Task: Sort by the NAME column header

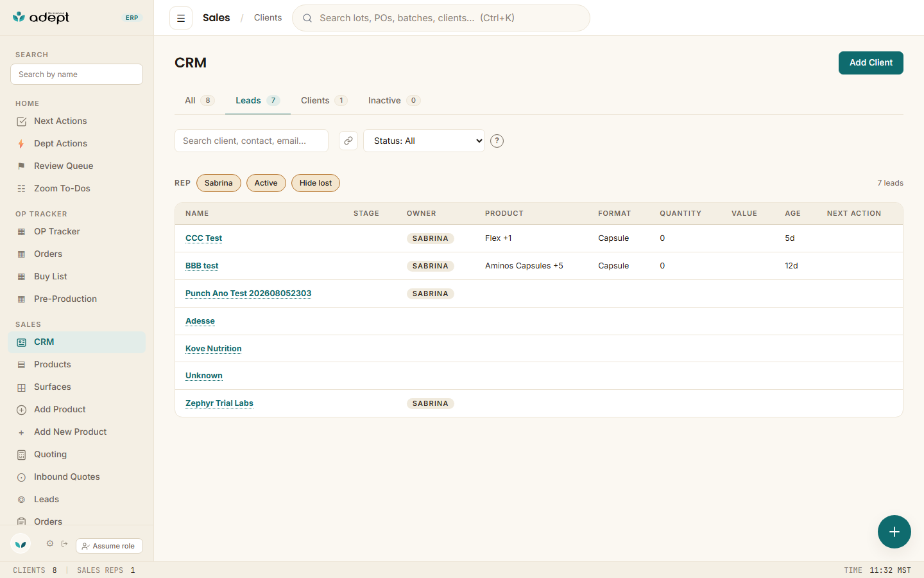Action: coord(197,213)
